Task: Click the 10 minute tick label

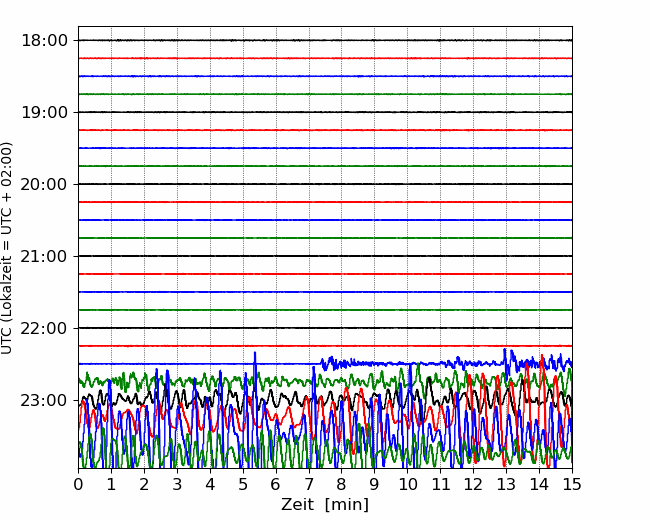Action: click(408, 484)
